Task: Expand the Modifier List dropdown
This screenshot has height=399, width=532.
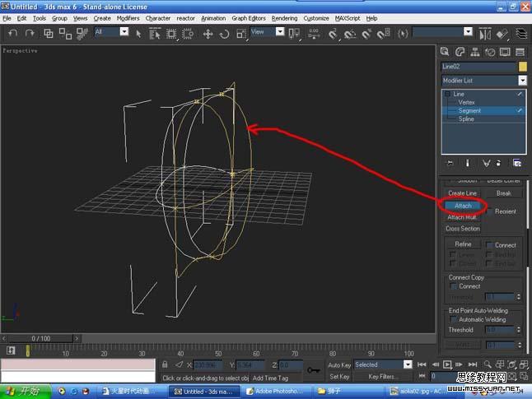Action: pos(522,81)
